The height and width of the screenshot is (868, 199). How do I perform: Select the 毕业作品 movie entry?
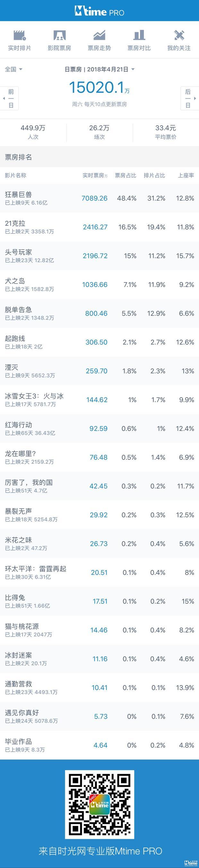[99, 745]
